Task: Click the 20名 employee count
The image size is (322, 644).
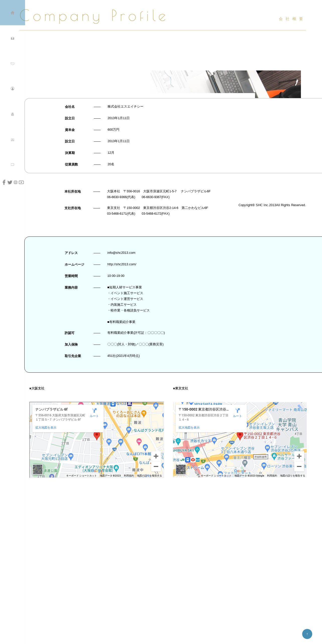Action: (111, 164)
